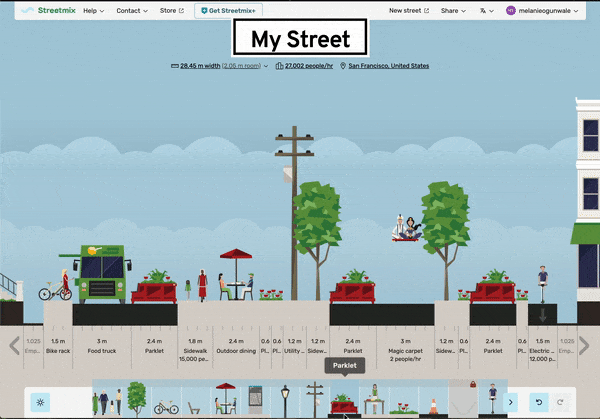The image size is (600, 419).
Task: Pick the Tree segment in palette
Action: click(137, 399)
